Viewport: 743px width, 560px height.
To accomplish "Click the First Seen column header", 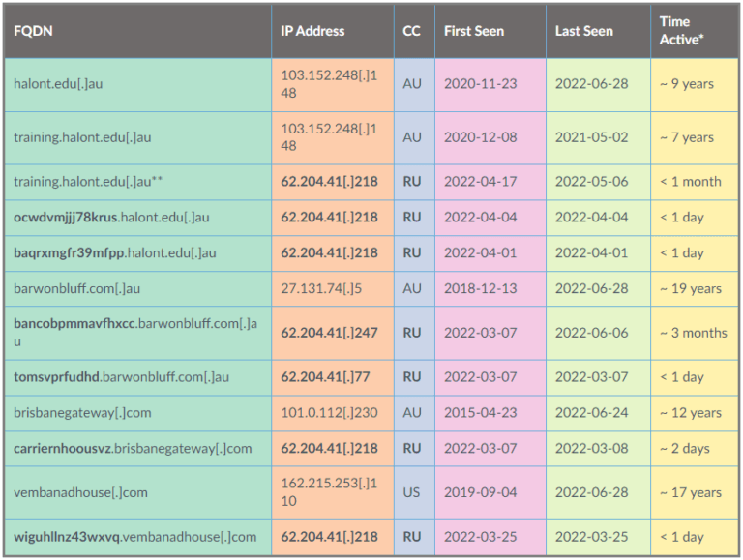I will point(474,31).
